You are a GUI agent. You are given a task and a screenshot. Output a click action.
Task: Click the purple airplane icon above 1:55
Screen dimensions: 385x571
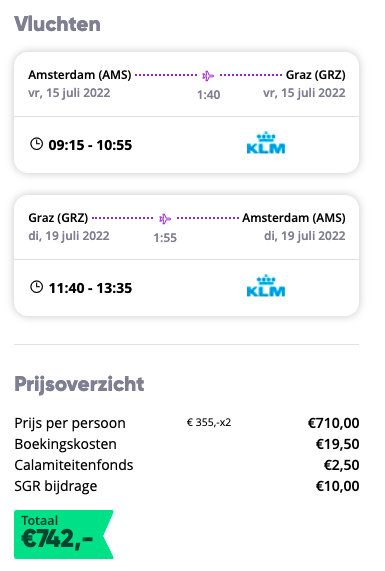[165, 219]
